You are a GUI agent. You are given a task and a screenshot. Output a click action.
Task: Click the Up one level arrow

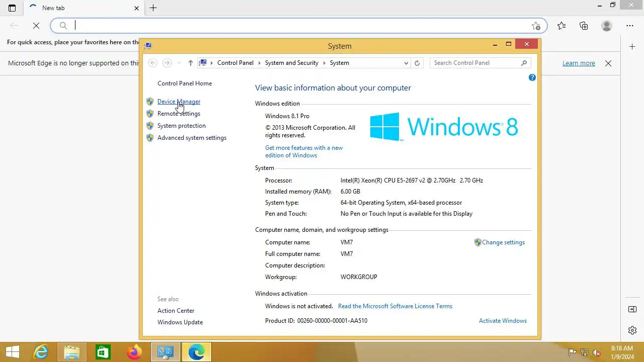(x=190, y=63)
